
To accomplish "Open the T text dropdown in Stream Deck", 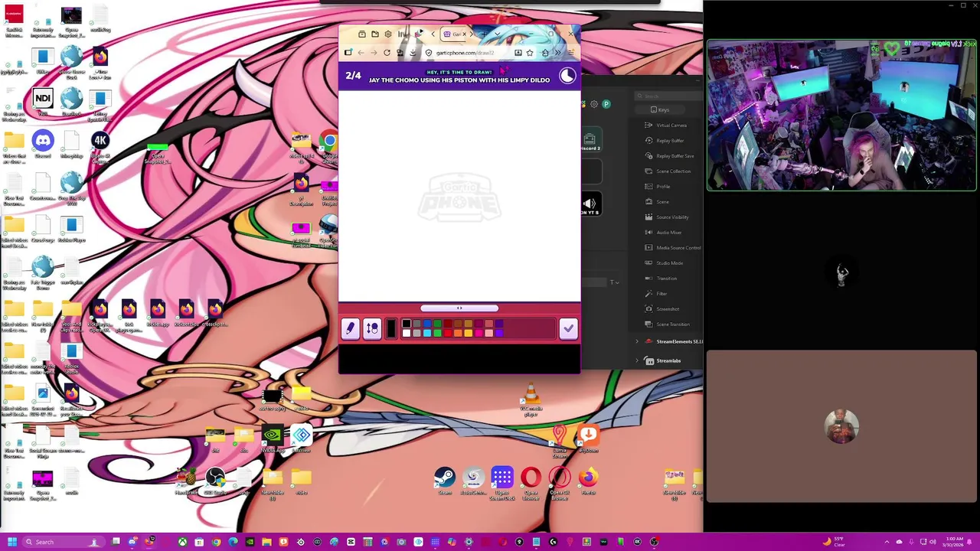I will point(614,282).
